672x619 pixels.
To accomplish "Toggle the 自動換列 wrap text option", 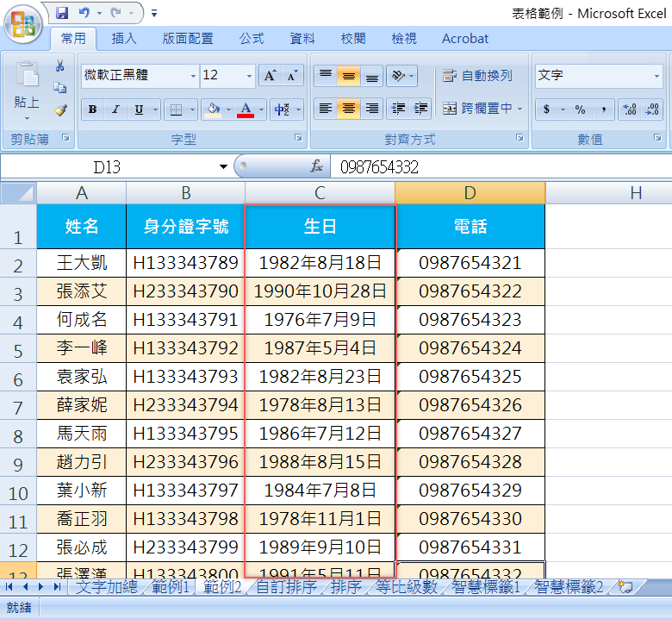I will click(x=477, y=76).
